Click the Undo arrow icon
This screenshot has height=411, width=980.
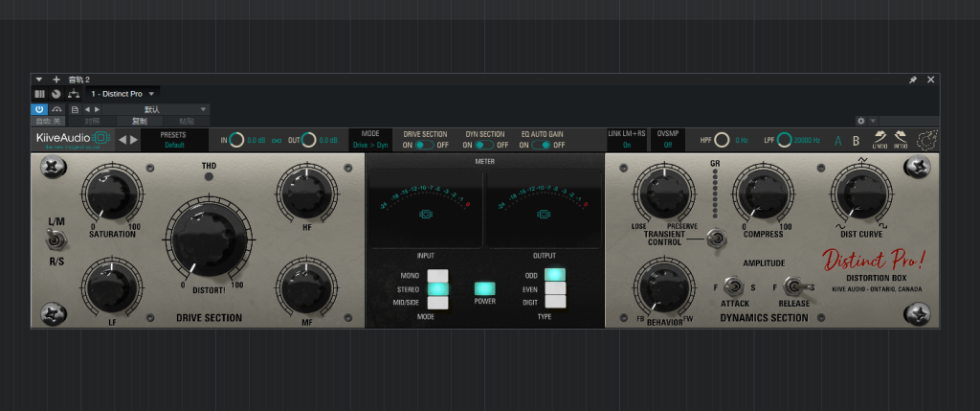(879, 140)
